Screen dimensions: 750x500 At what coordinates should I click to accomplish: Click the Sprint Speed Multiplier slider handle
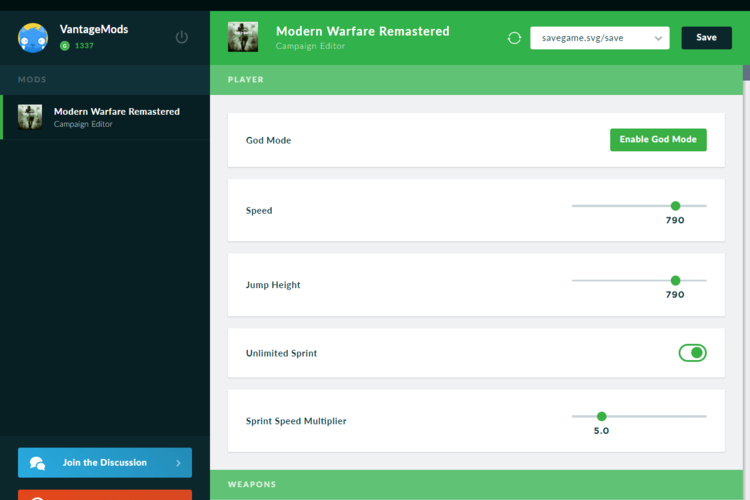coord(602,416)
